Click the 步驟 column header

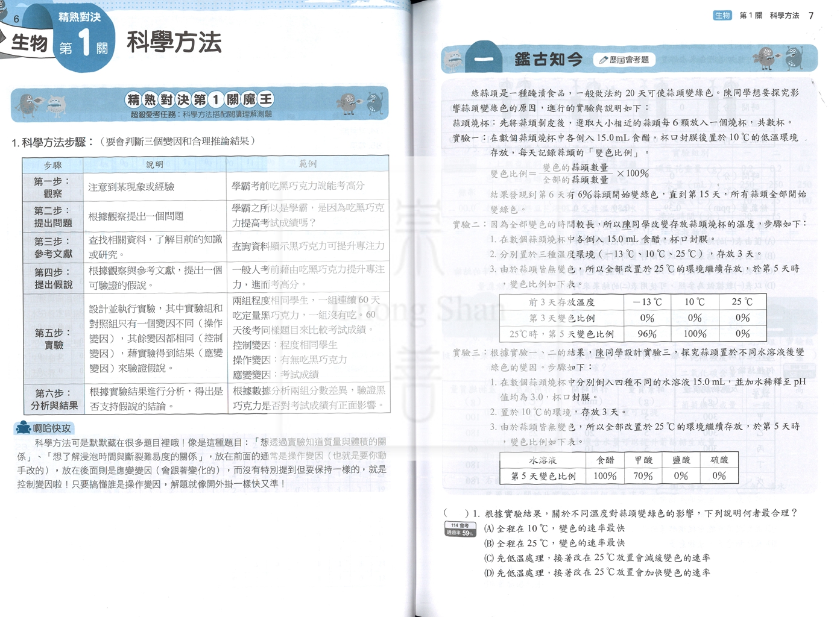click(53, 164)
